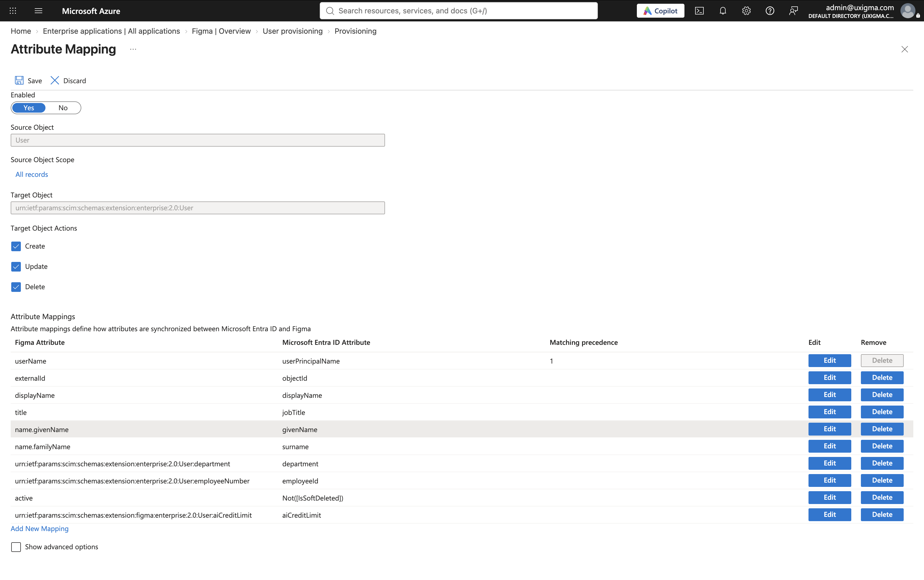Screen dimensions: 924x580
Task: Uncheck the Delete target action checkbox
Action: coord(16,287)
